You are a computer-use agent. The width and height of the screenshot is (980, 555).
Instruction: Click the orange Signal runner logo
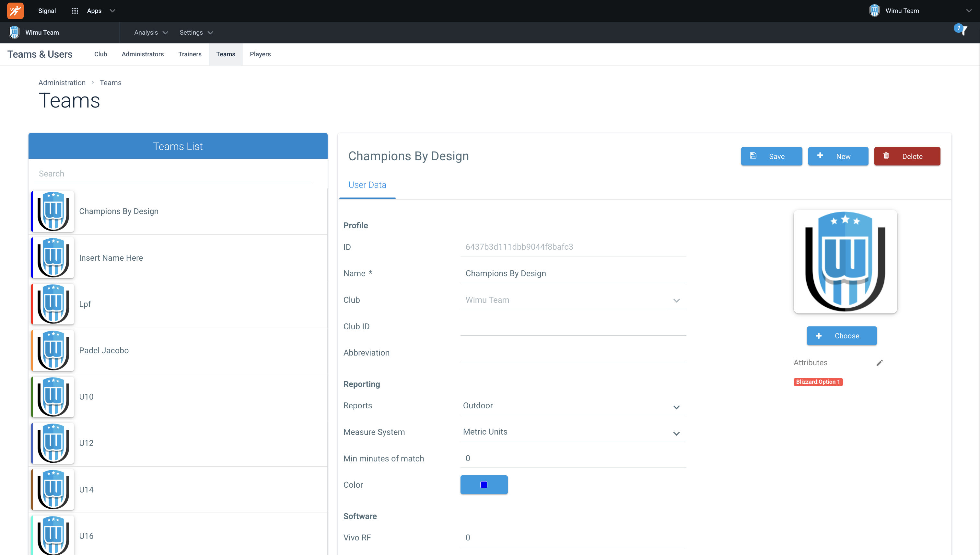[15, 11]
